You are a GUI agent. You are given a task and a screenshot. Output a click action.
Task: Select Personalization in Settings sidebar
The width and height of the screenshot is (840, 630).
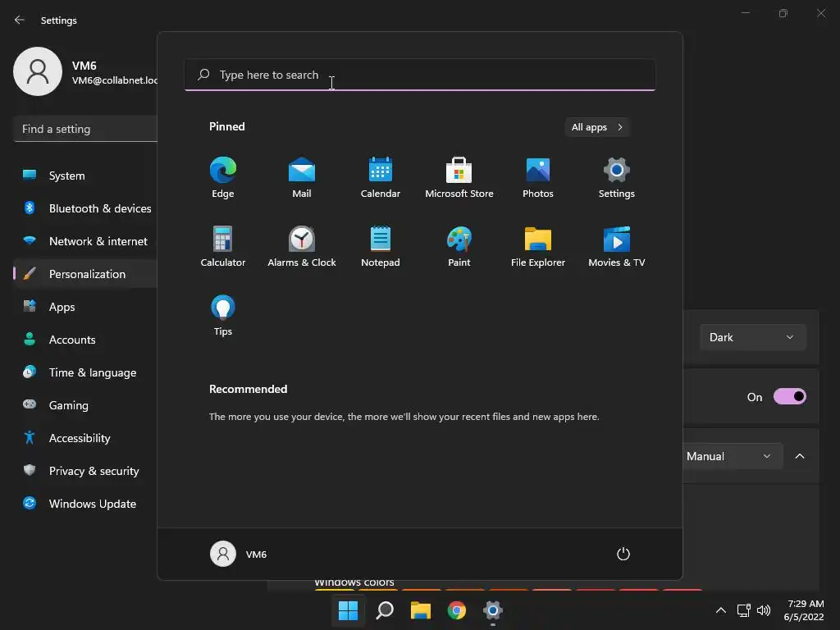click(85, 274)
